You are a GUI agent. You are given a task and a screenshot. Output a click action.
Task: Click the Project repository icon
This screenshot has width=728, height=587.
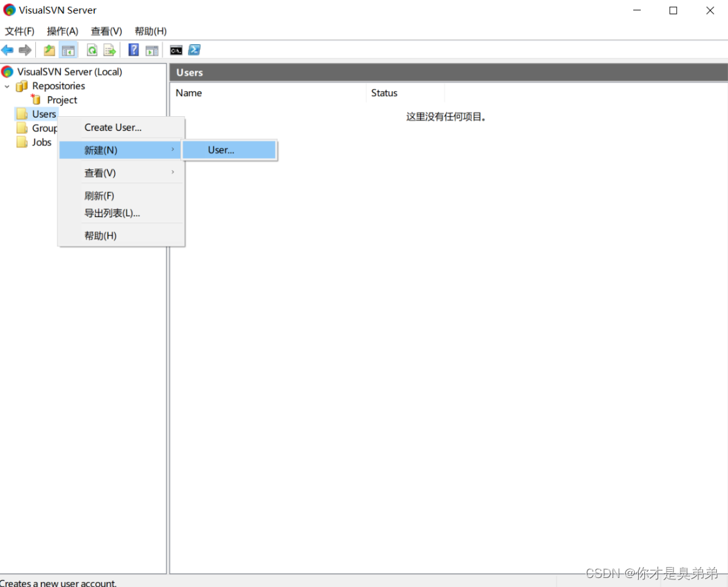(36, 100)
